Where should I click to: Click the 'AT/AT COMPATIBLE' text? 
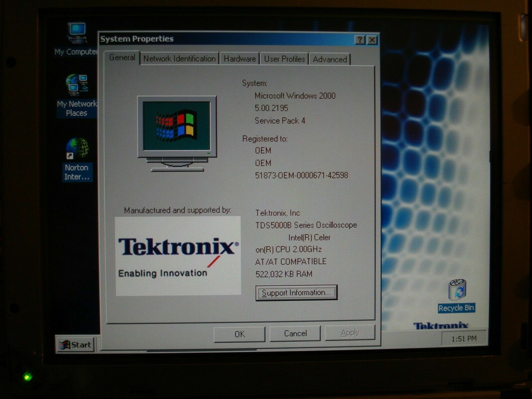(291, 262)
